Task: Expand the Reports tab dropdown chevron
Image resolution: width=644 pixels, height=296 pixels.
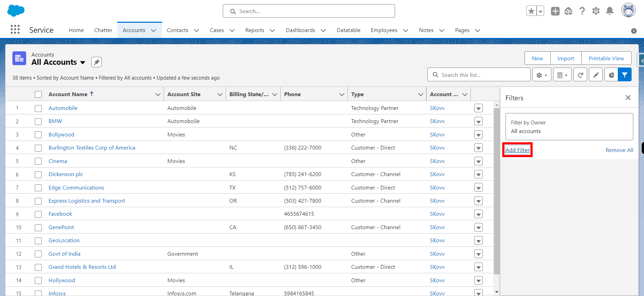Action: [272, 30]
